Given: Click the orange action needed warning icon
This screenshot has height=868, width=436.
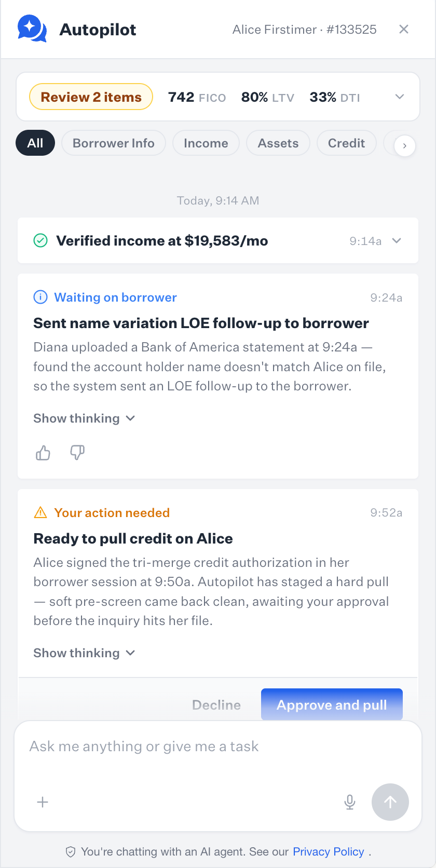Looking at the screenshot, I should pos(40,512).
